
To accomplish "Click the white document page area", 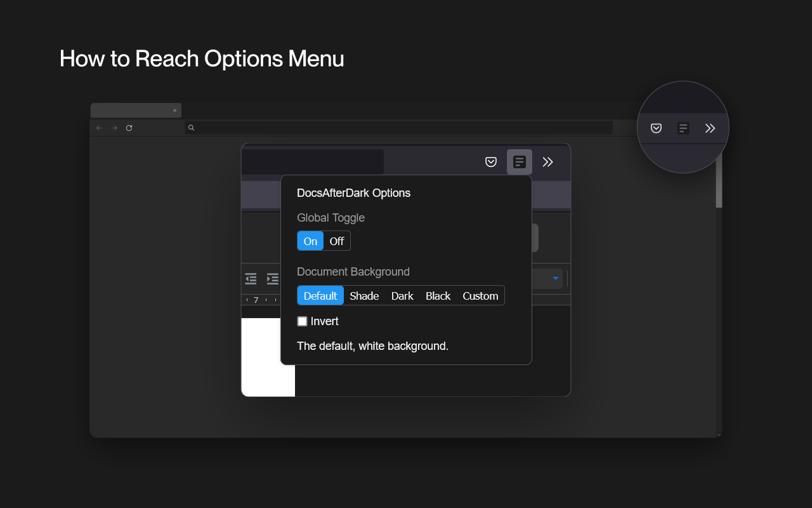I will pos(268,357).
